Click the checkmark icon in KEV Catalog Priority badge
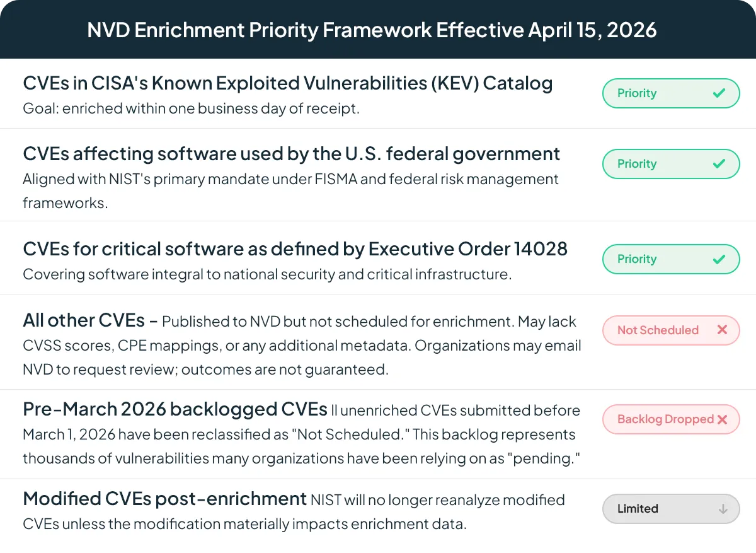The image size is (756, 553). pyautogui.click(x=719, y=93)
